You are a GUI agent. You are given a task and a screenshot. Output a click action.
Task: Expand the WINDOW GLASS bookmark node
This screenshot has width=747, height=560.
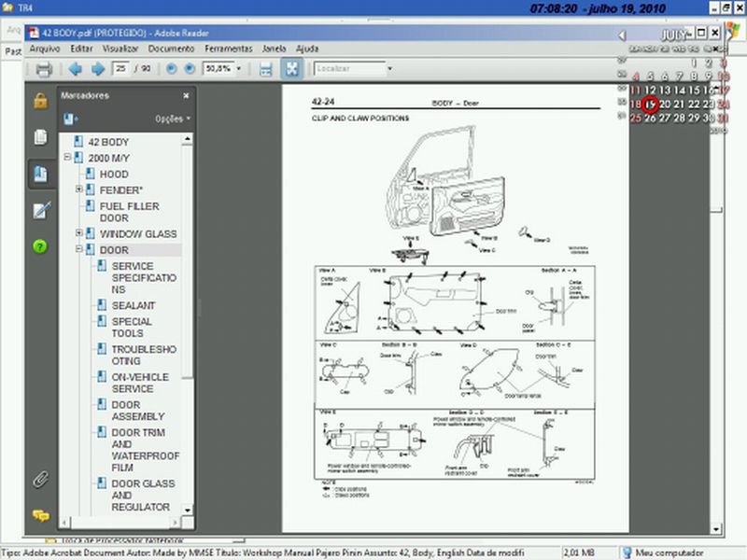pos(79,232)
